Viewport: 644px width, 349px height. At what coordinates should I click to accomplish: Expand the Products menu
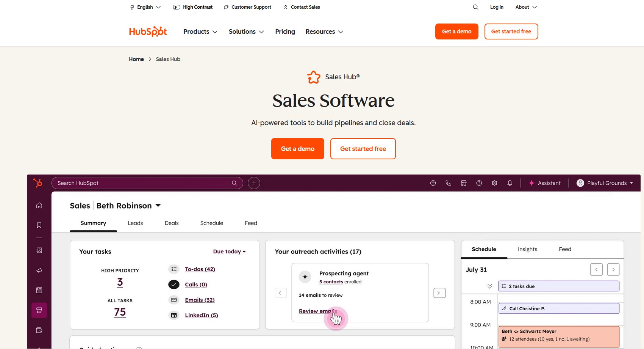200,32
